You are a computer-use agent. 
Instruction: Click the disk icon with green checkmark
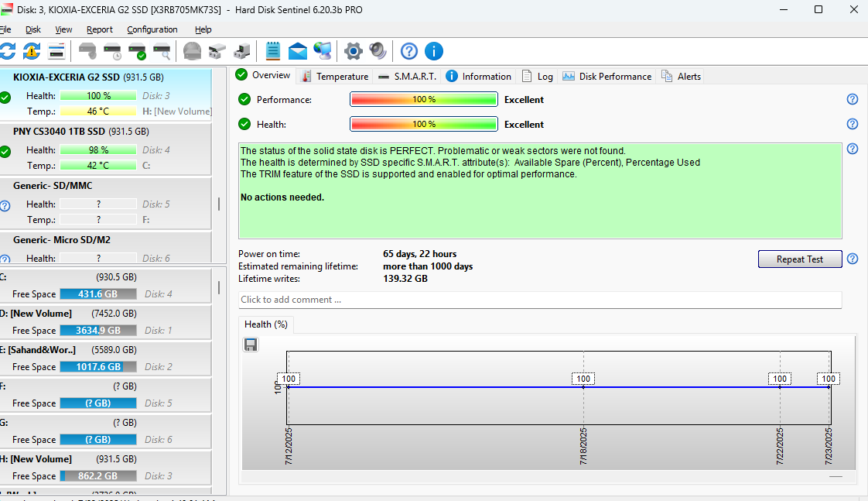(x=137, y=52)
